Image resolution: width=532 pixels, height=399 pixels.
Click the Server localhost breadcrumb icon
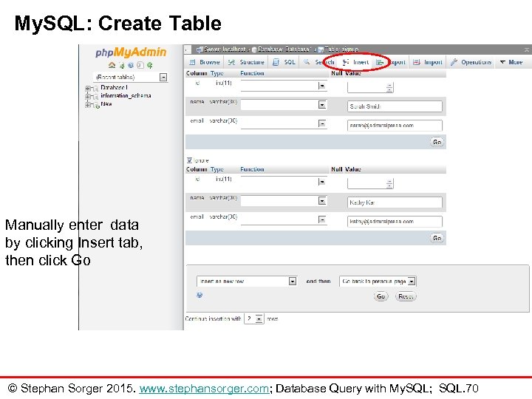click(x=199, y=50)
